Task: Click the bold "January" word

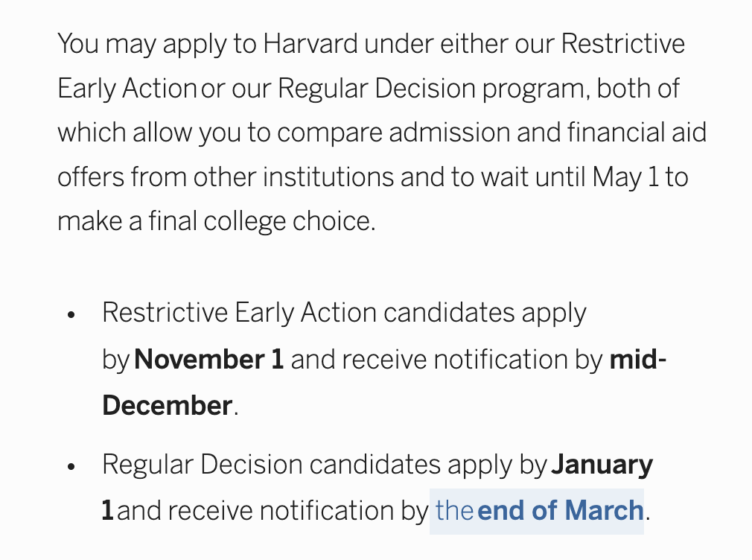Action: (x=602, y=465)
